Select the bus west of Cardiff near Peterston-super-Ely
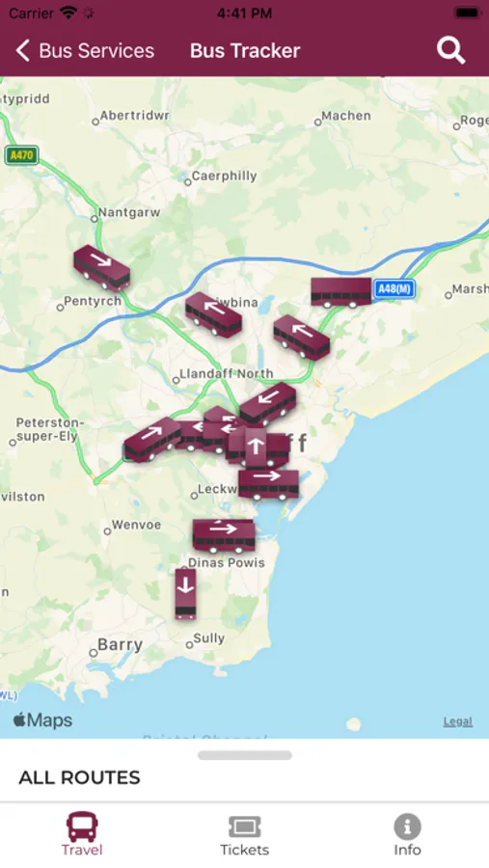The width and height of the screenshot is (489, 868). click(152, 440)
